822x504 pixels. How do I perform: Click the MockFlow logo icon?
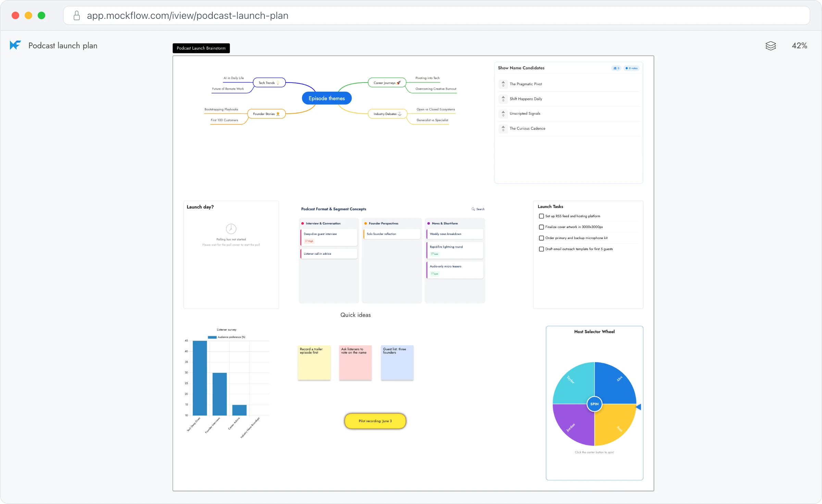pyautogui.click(x=15, y=45)
